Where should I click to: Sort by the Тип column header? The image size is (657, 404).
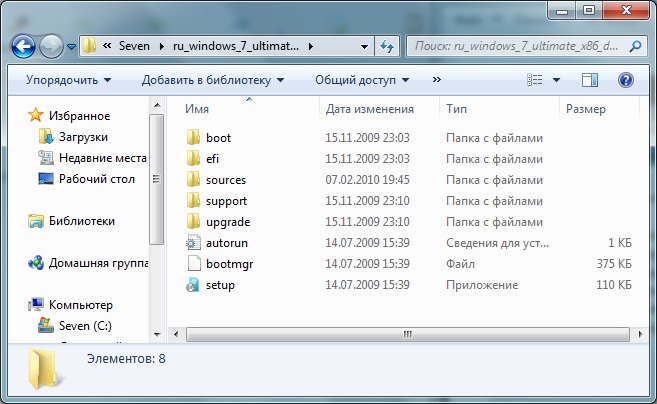click(456, 109)
